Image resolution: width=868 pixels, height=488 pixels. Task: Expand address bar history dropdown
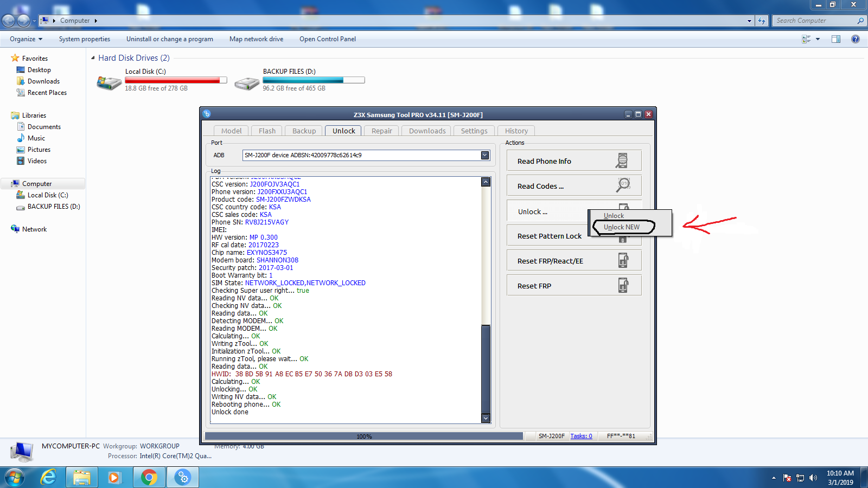click(749, 21)
